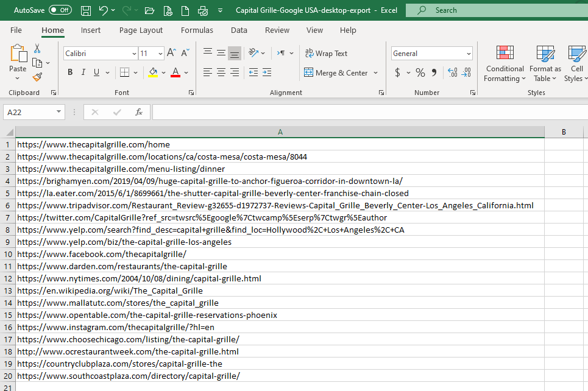Click the Increase Font Size icon
588x391 pixels.
click(171, 54)
